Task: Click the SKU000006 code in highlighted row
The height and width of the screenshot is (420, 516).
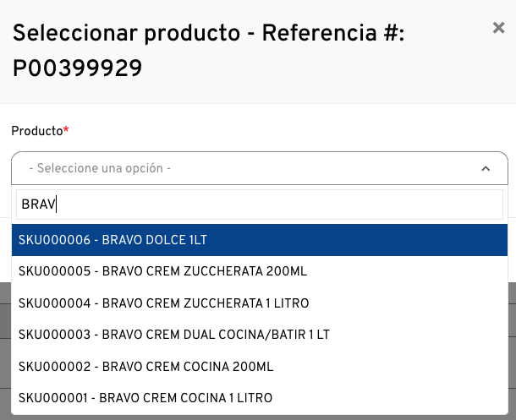Action: [x=54, y=240]
